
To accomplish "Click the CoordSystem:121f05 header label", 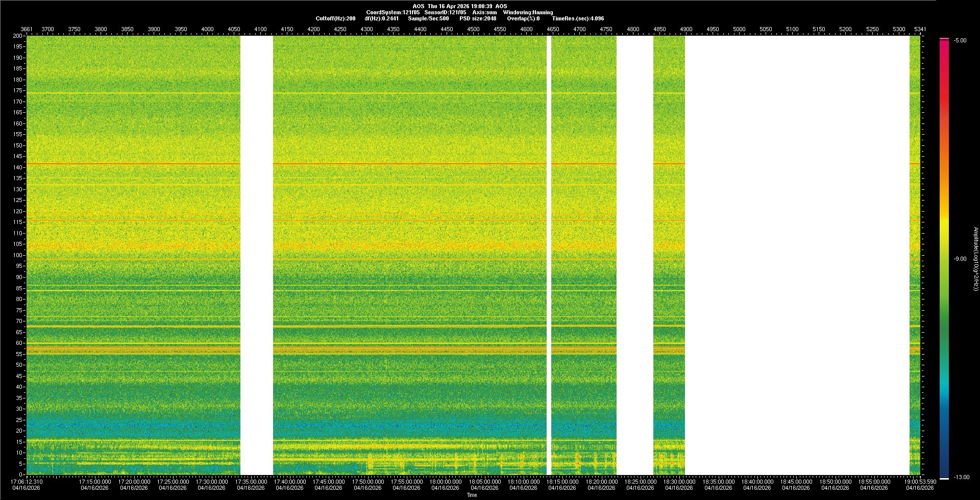I will 393,12.
